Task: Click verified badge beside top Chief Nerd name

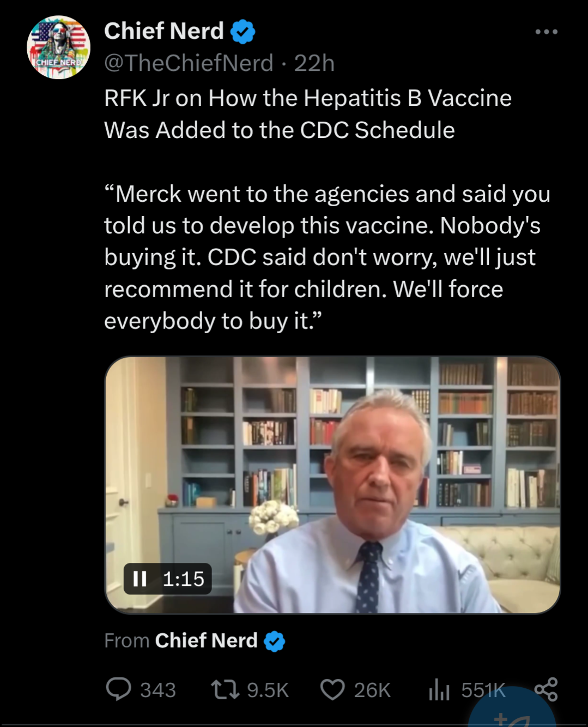Action: 243,32
